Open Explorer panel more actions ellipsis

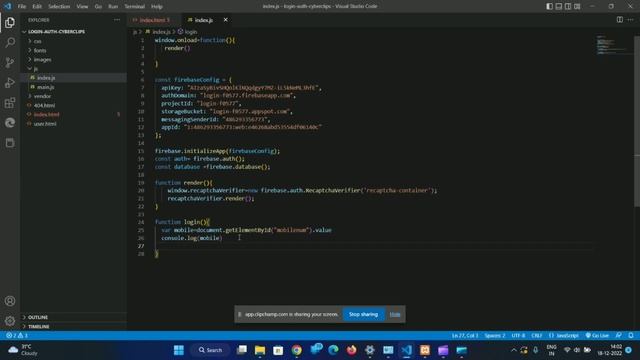tap(117, 20)
